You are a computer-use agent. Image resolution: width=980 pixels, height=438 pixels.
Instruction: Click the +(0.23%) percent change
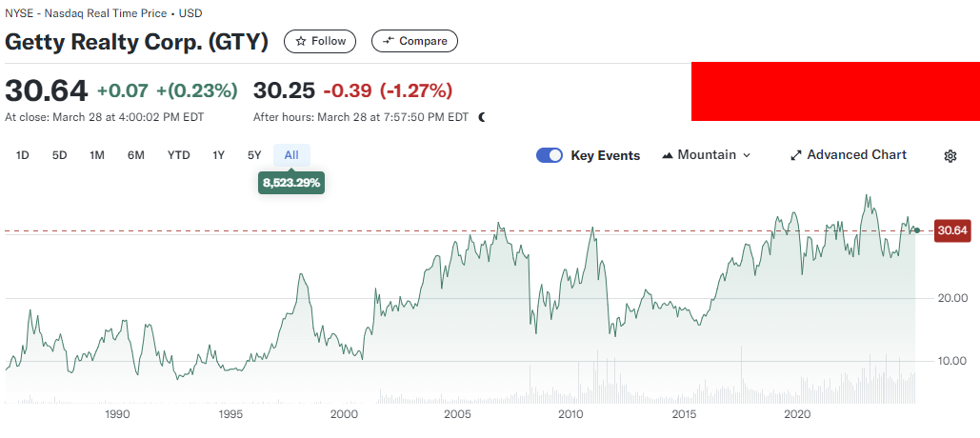click(x=197, y=91)
